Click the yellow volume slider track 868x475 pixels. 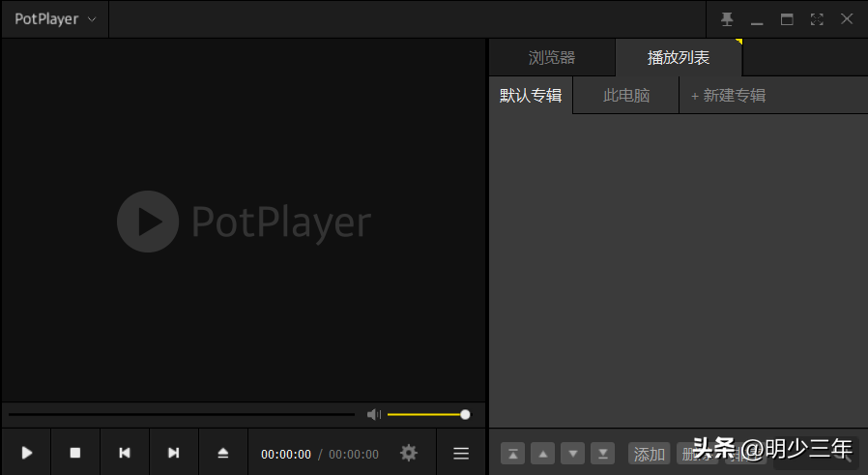pyautogui.click(x=426, y=415)
